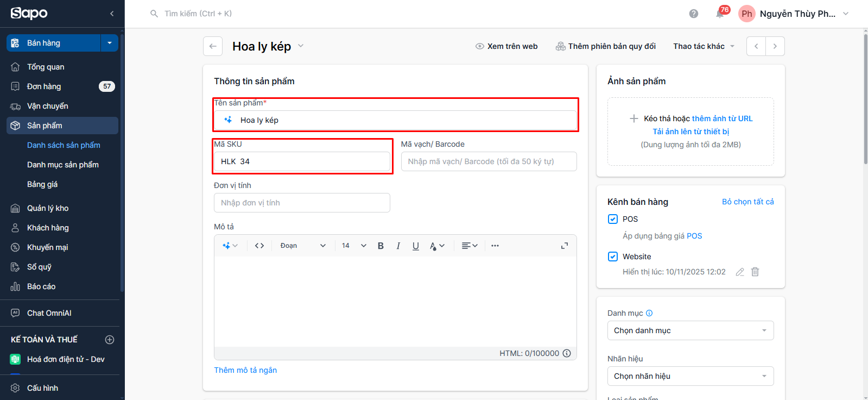The height and width of the screenshot is (400, 868).
Task: Toggle HTML source code view
Action: [259, 246]
